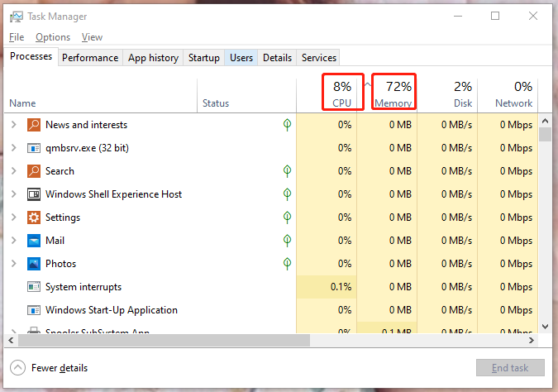
Task: Maximize the Task Manager window
Action: (495, 16)
